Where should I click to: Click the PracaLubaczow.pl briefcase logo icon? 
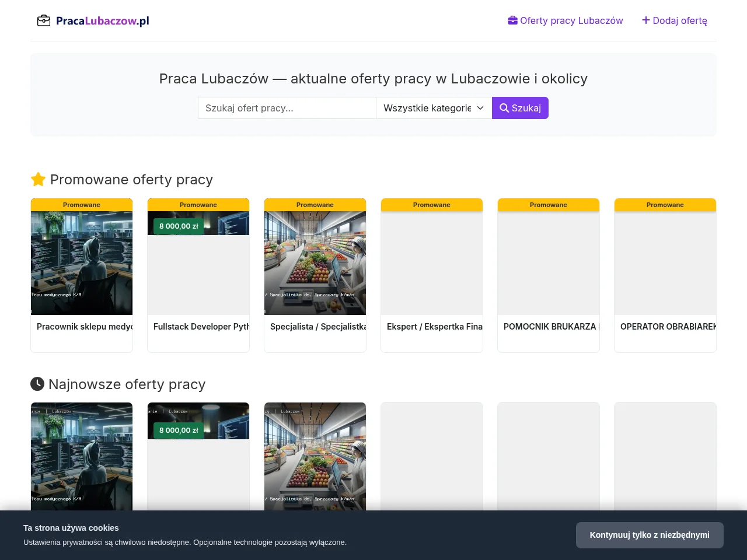pyautogui.click(x=44, y=21)
